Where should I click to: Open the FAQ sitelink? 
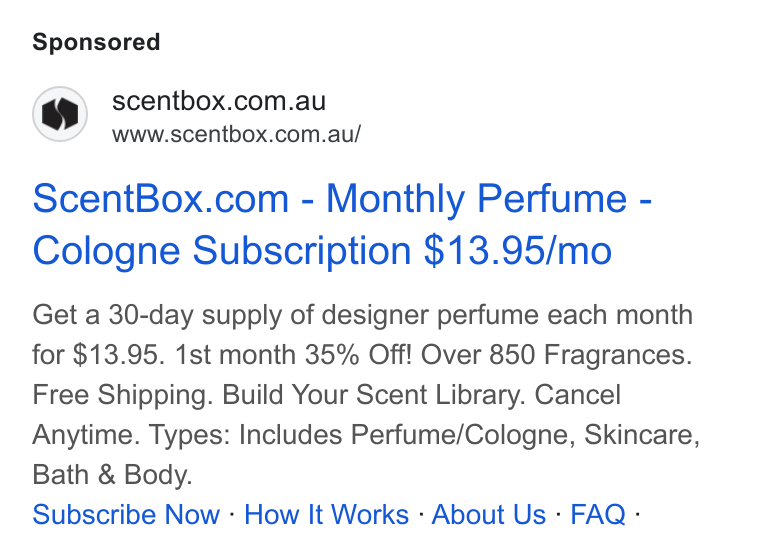[598, 514]
